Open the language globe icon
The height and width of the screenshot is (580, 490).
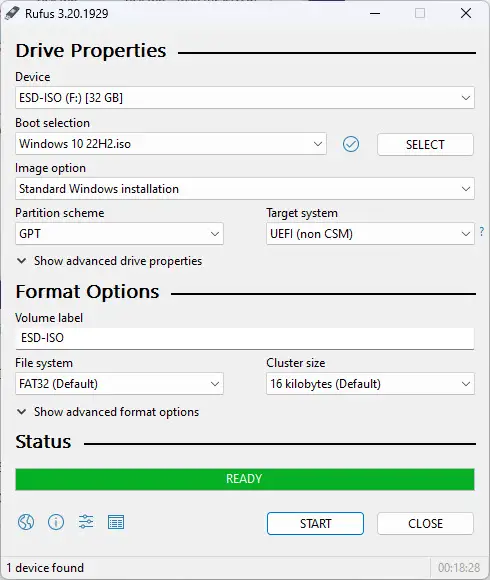click(26, 522)
